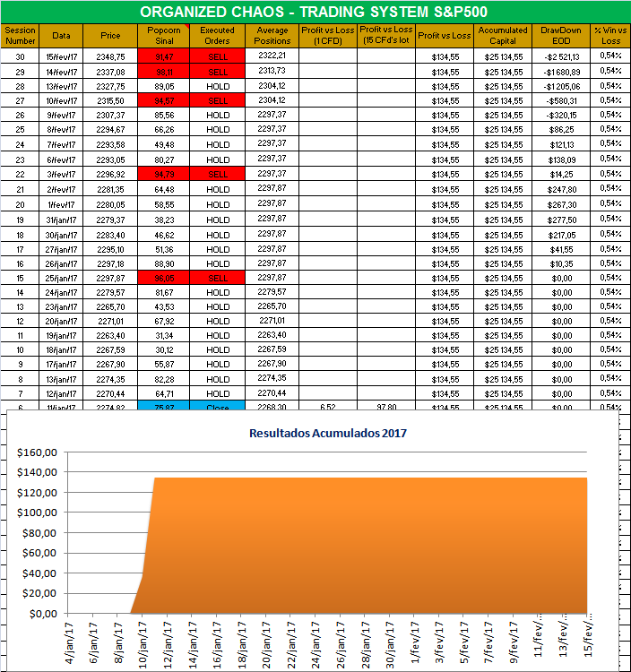631x672 pixels.
Task: Select the red SELL cell for 14/fev/17
Action: pyautogui.click(x=217, y=72)
